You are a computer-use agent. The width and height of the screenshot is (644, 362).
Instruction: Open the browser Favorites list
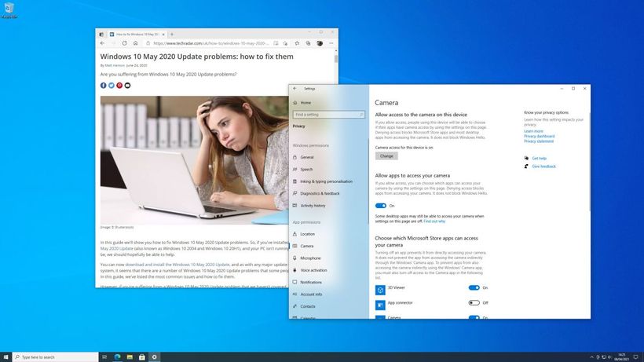[x=297, y=43]
